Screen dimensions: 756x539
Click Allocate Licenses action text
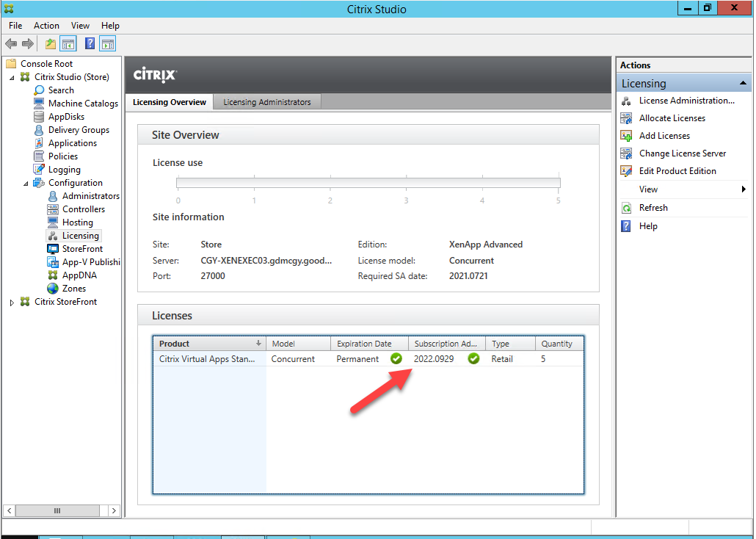[x=672, y=118]
